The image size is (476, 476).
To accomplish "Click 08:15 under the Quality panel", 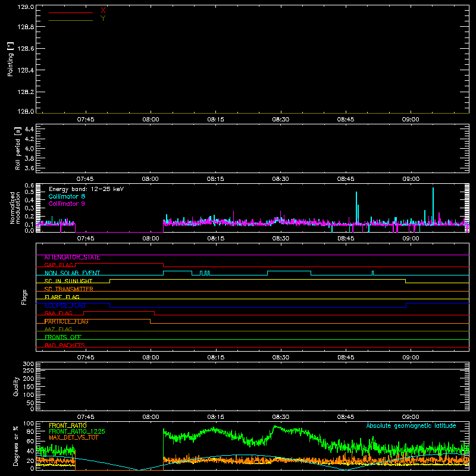I will pos(215,417).
